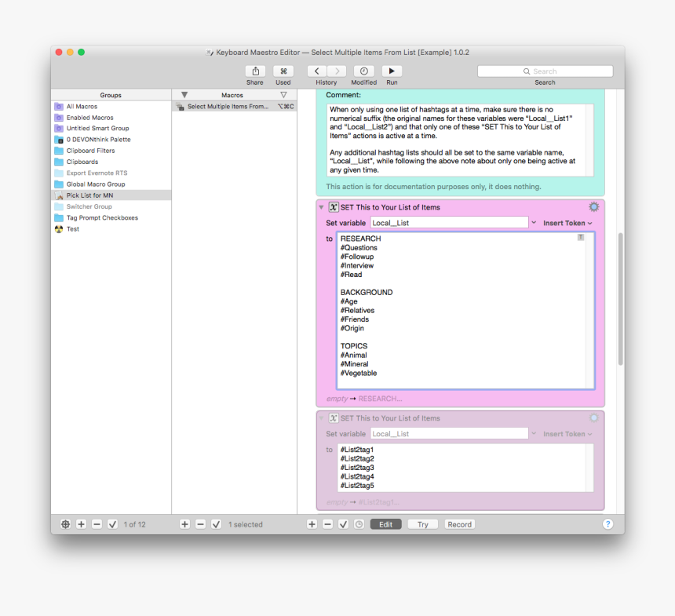Add a new macro

point(184,524)
